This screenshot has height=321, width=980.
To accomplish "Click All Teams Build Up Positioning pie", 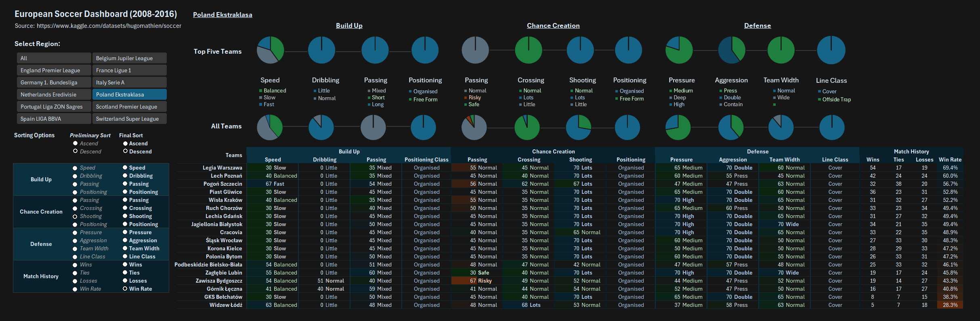I will tap(423, 127).
